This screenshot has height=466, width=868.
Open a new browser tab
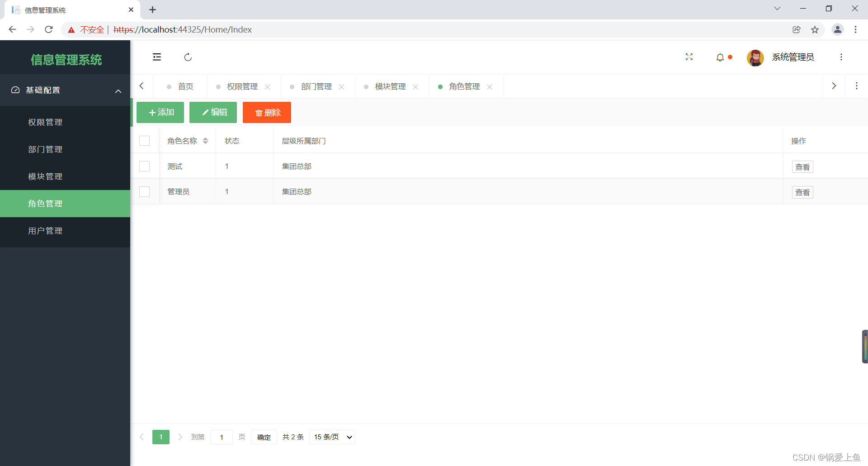(153, 10)
